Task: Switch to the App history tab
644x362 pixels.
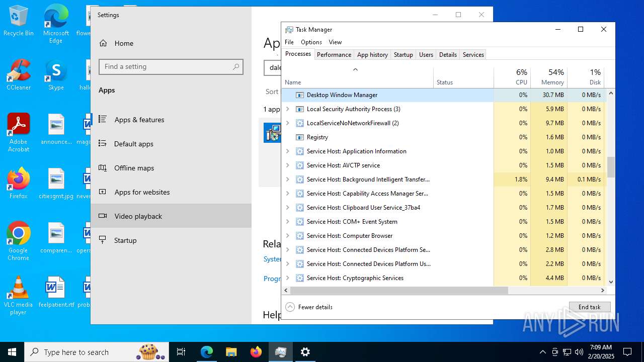Action: point(372,55)
